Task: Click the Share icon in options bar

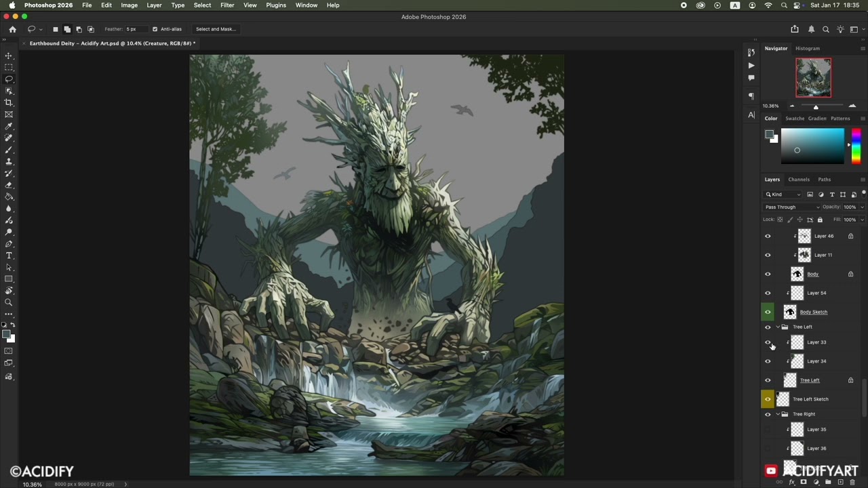Action: pyautogui.click(x=795, y=29)
